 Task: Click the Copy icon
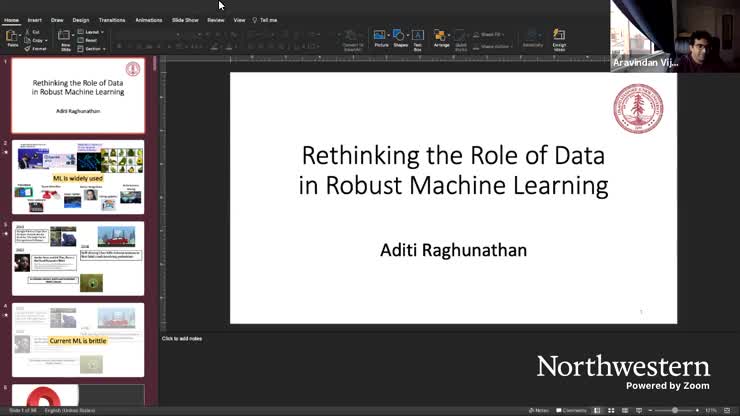pyautogui.click(x=34, y=40)
